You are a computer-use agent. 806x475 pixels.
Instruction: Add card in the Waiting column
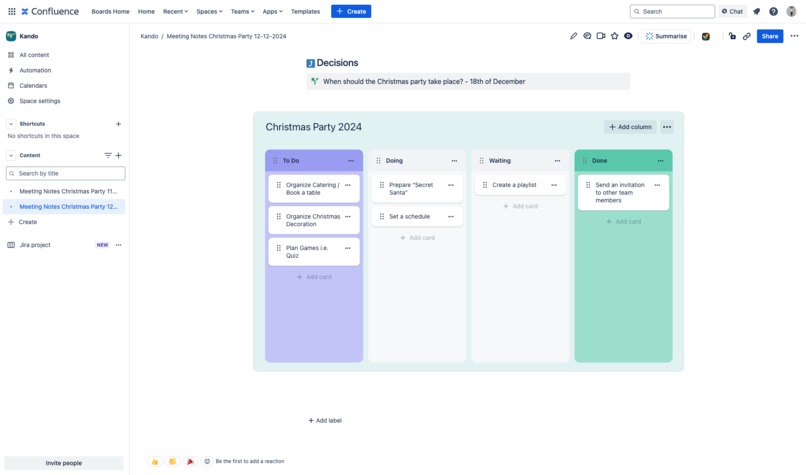(x=520, y=206)
